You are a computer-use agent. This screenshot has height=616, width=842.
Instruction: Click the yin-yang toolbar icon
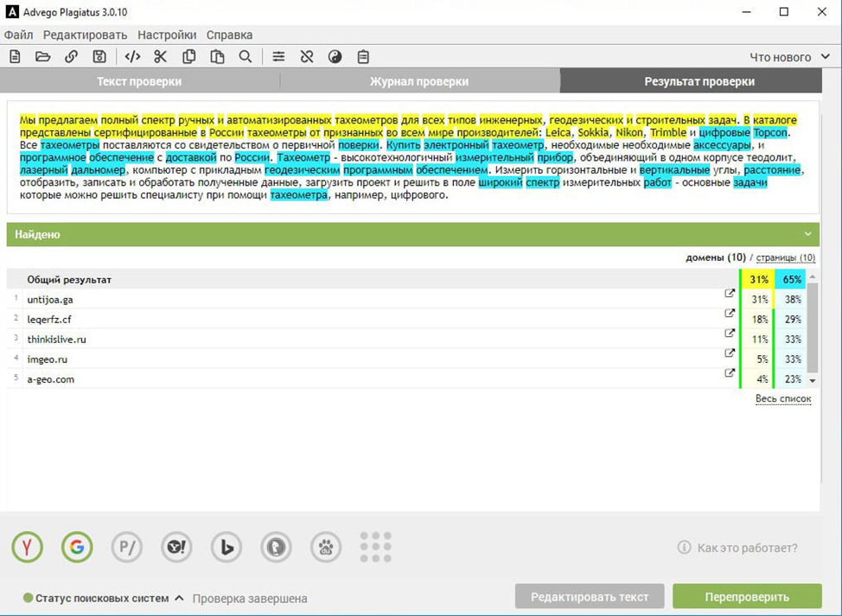(x=335, y=56)
